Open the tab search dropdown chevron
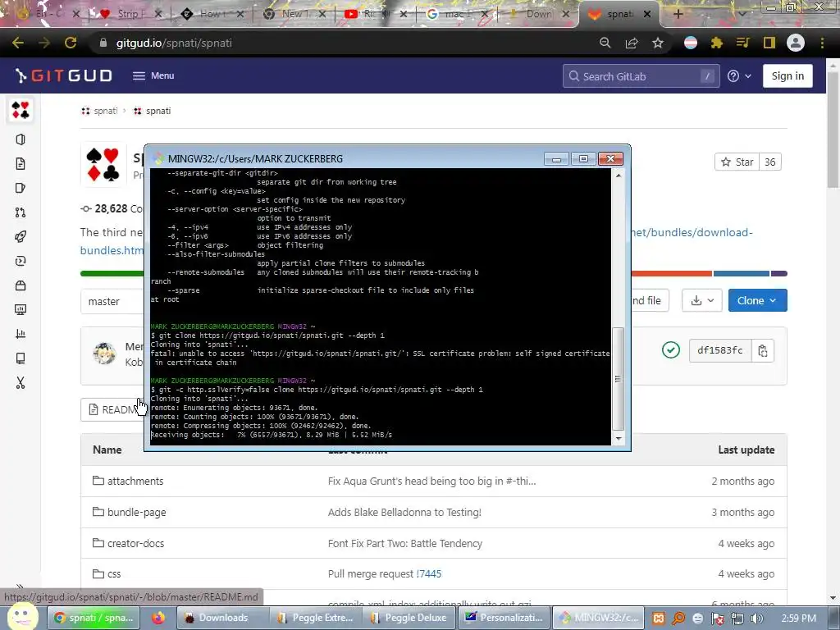This screenshot has height=630, width=840. click(742, 14)
